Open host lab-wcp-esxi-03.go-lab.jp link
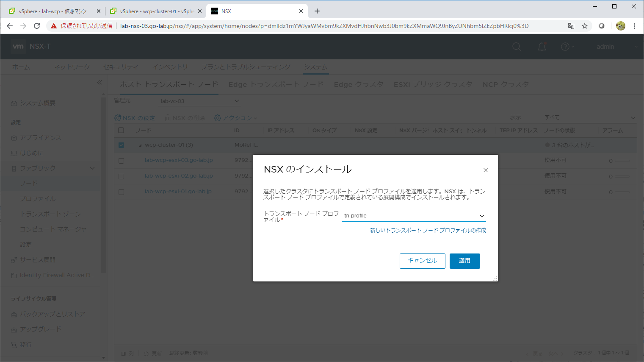The image size is (644, 362). pos(179,160)
